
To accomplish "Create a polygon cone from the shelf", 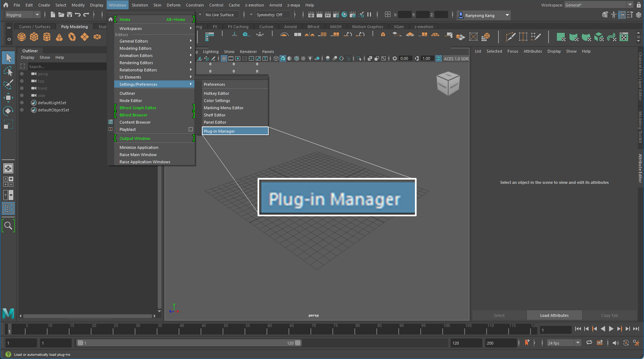I will [59, 37].
